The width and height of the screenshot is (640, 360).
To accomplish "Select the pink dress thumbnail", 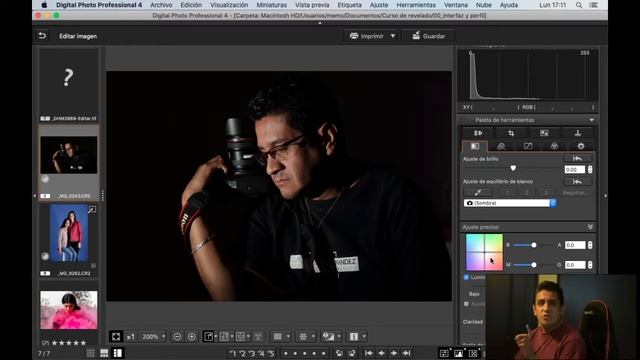I will pyautogui.click(x=69, y=310).
